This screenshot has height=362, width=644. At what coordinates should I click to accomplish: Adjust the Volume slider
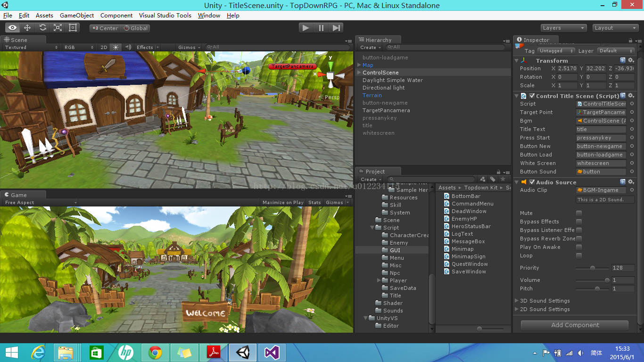(593, 280)
